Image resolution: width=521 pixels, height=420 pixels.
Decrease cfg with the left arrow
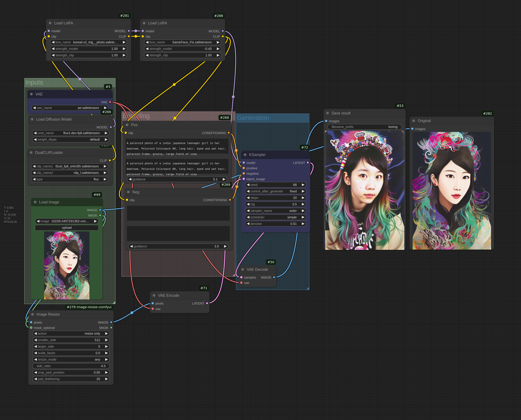click(248, 204)
